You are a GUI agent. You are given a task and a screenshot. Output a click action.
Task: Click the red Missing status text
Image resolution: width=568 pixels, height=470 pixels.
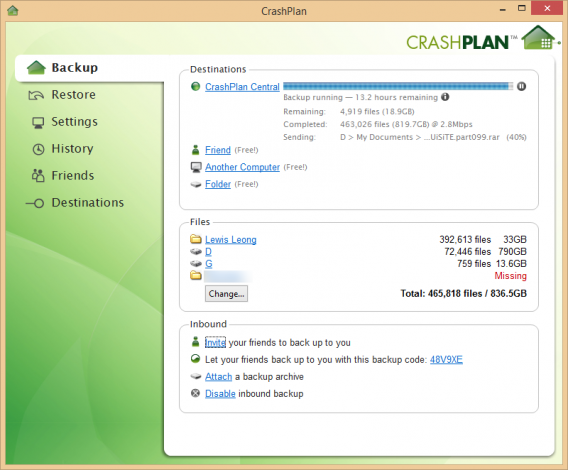tap(510, 276)
